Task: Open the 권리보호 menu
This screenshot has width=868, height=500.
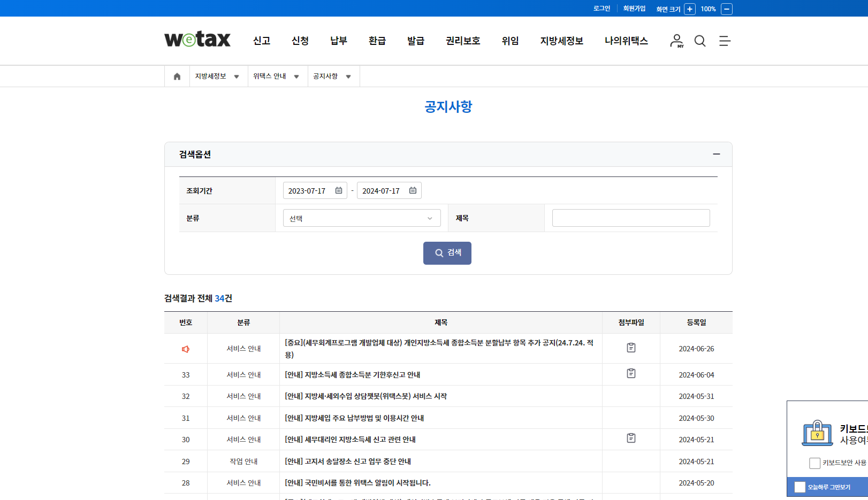Action: pyautogui.click(x=463, y=41)
